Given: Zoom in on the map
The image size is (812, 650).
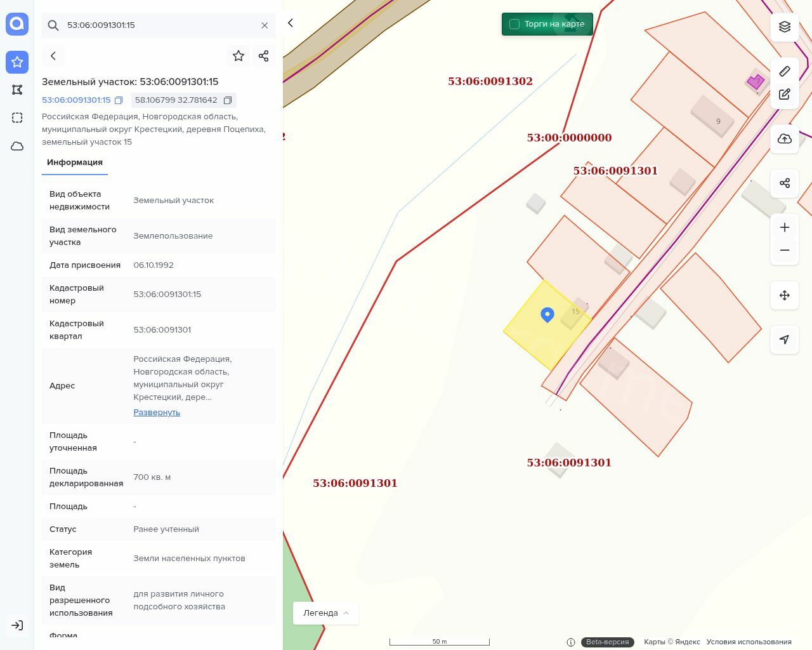Looking at the screenshot, I should [x=785, y=227].
